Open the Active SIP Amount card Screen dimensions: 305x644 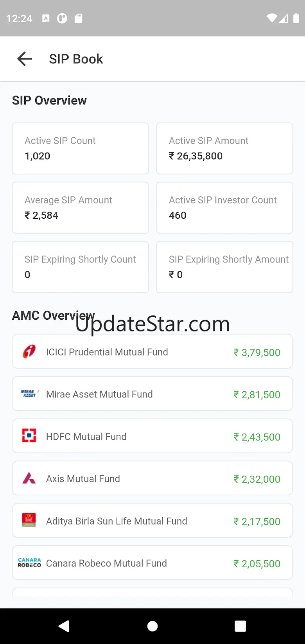pyautogui.click(x=224, y=148)
